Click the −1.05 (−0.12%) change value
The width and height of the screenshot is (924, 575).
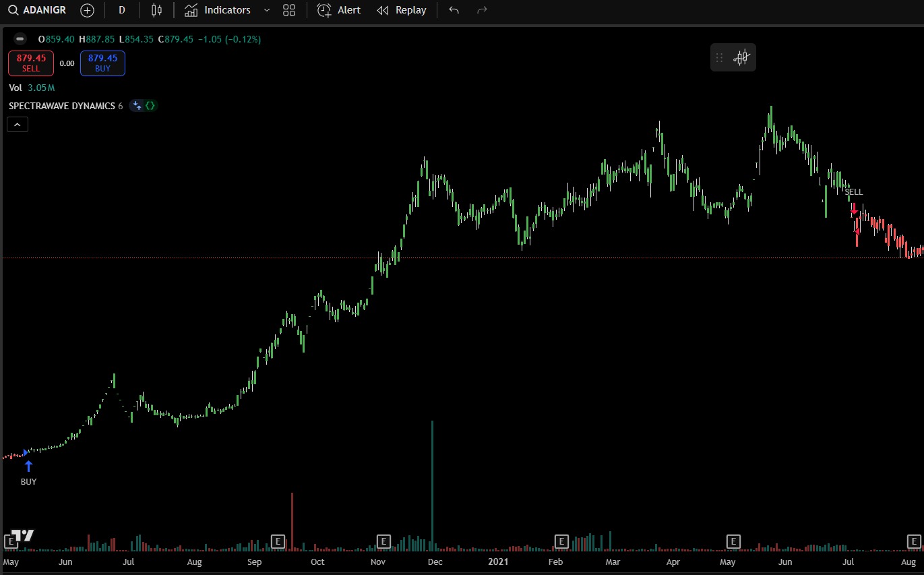pos(229,39)
